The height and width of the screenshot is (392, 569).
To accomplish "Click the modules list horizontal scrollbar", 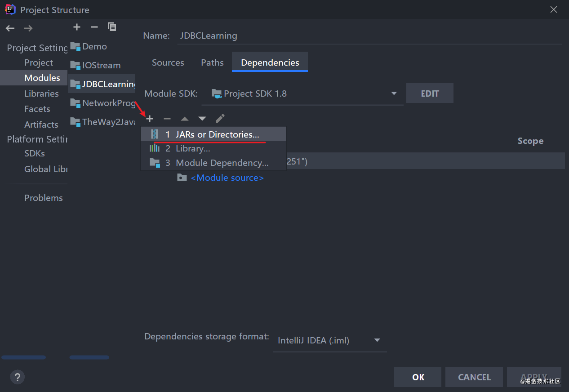I will pyautogui.click(x=89, y=357).
